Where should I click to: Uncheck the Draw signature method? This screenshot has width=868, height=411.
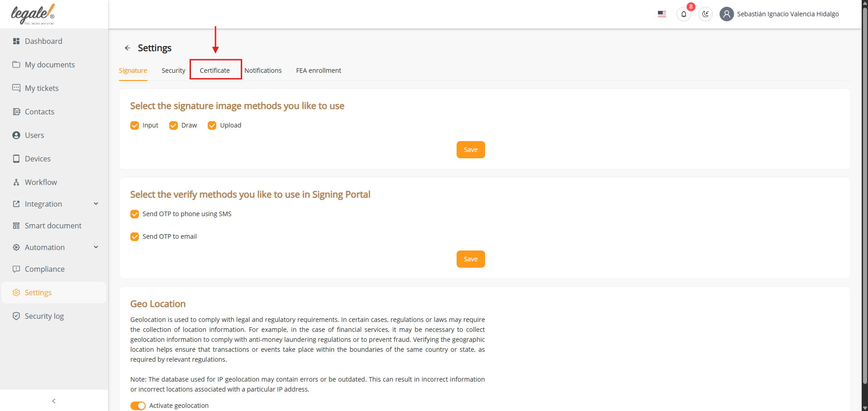click(x=173, y=125)
